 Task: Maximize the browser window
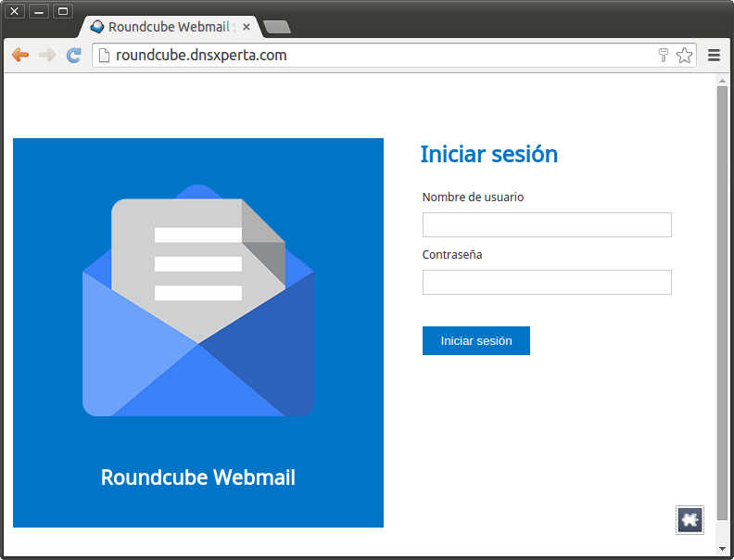pyautogui.click(x=63, y=11)
